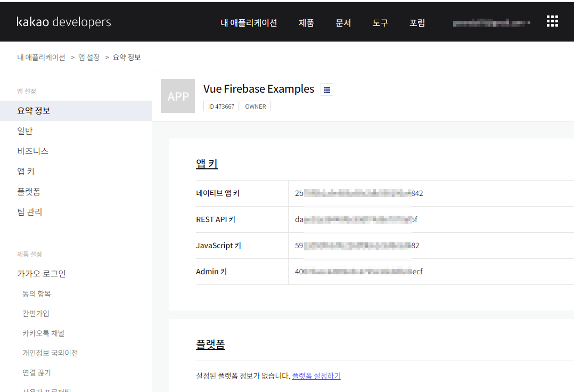
Task: Click the Admin 키 value
Action: coord(359,272)
